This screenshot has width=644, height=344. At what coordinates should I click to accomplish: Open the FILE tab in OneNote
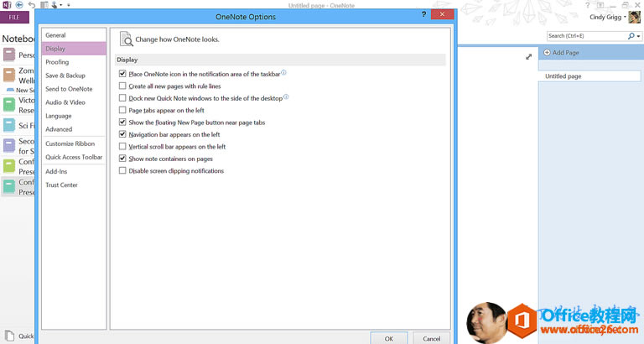tap(14, 18)
